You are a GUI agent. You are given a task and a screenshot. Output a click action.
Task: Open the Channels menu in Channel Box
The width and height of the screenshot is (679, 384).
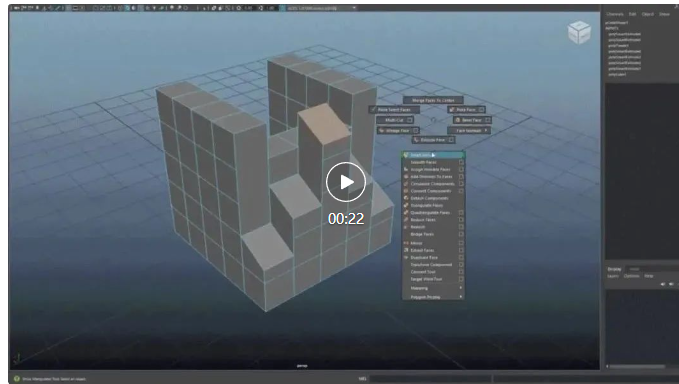615,14
